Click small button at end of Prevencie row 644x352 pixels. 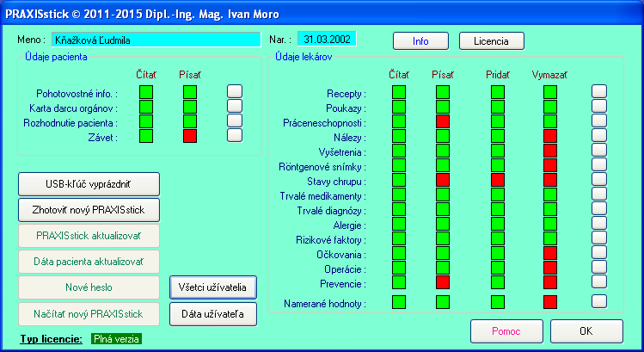(599, 281)
